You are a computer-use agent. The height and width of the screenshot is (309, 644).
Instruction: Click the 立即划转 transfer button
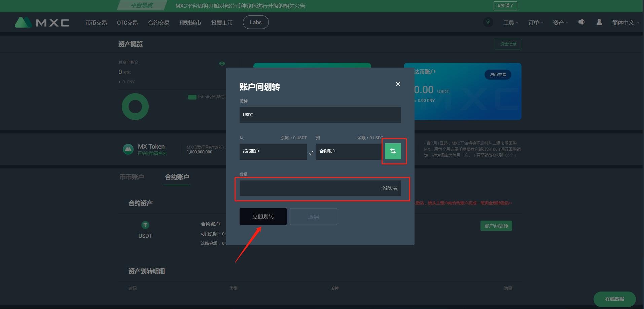pos(263,217)
